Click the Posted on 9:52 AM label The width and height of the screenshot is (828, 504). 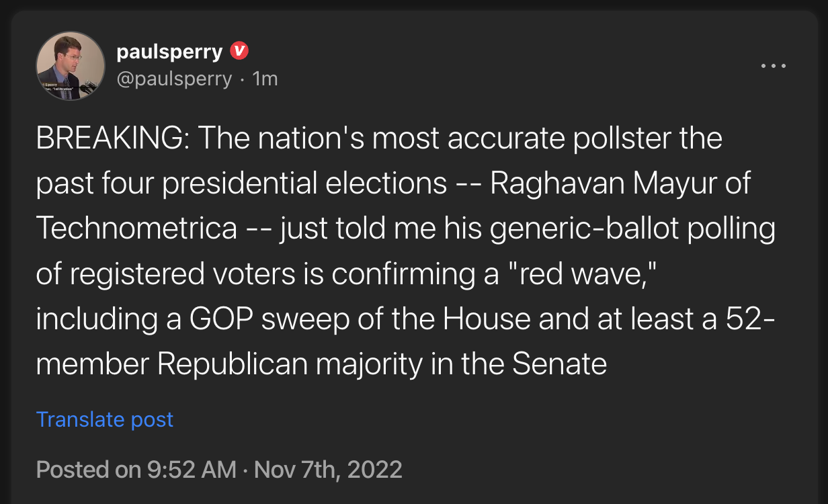(136, 468)
